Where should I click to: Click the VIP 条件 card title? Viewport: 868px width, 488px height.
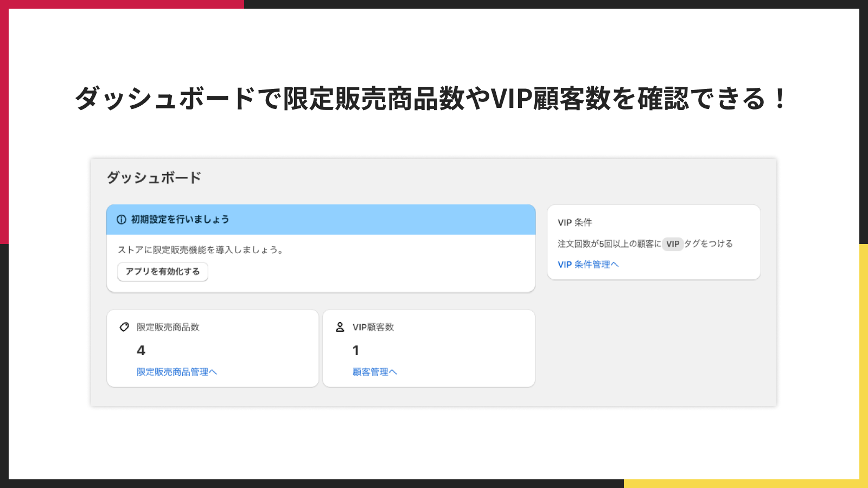point(576,222)
